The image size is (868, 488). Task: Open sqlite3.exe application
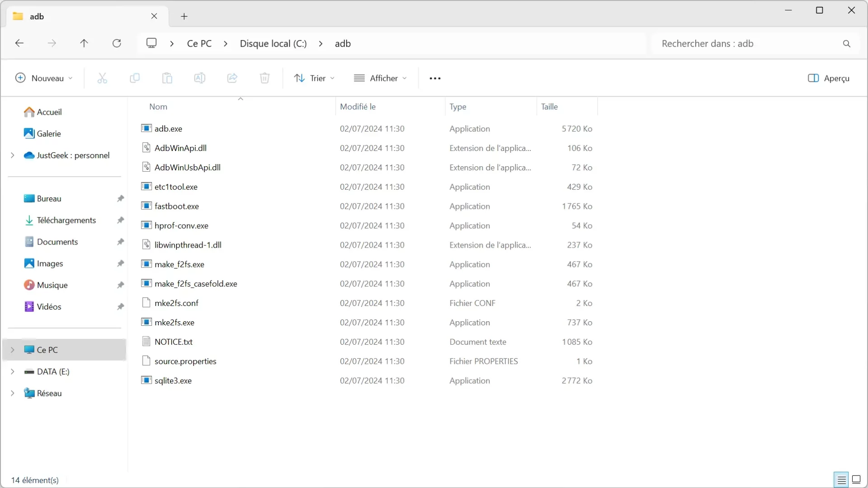(x=173, y=380)
